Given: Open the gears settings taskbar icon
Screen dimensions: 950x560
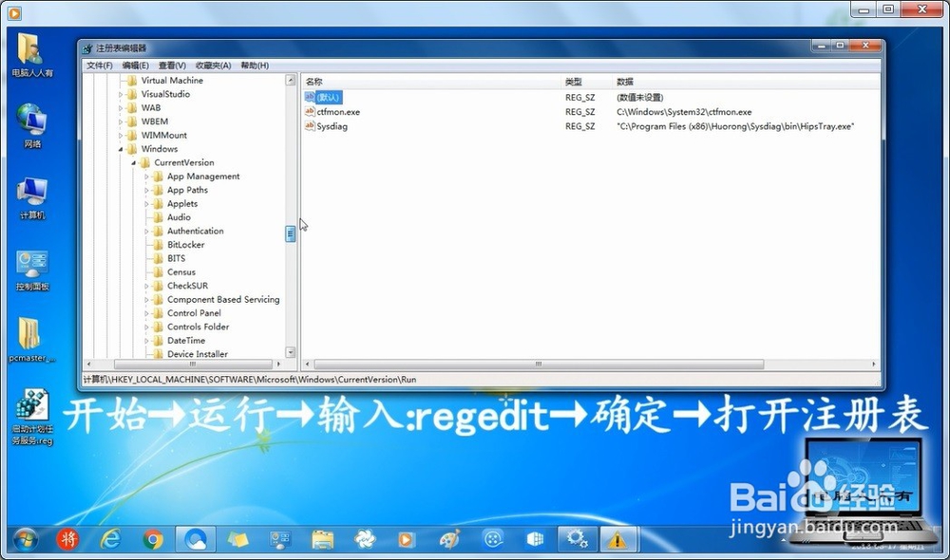Looking at the screenshot, I should coord(577,538).
